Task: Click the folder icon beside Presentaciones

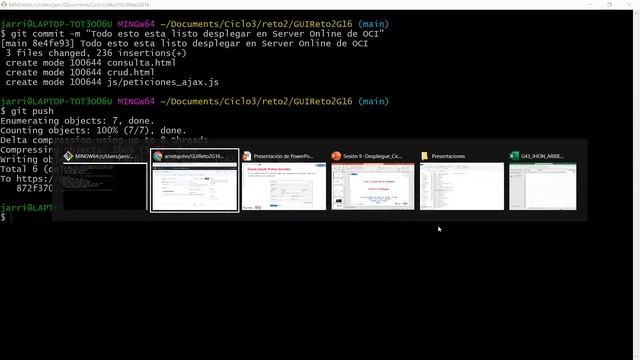Action: [x=424, y=156]
